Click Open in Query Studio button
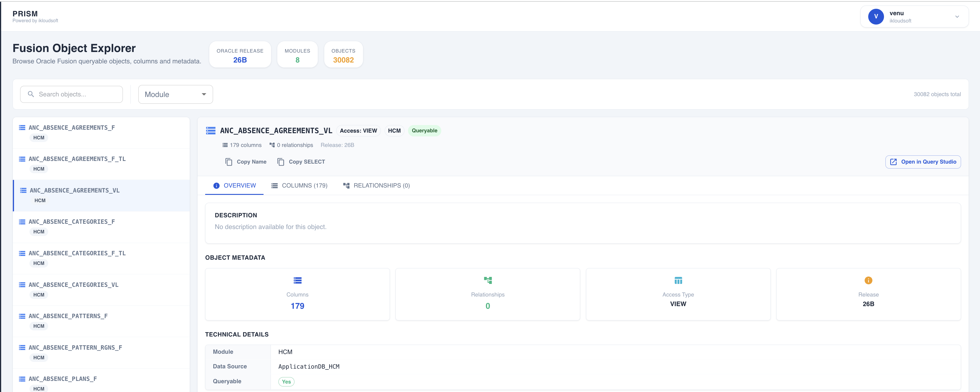Viewport: 980px width, 392px height. click(923, 162)
